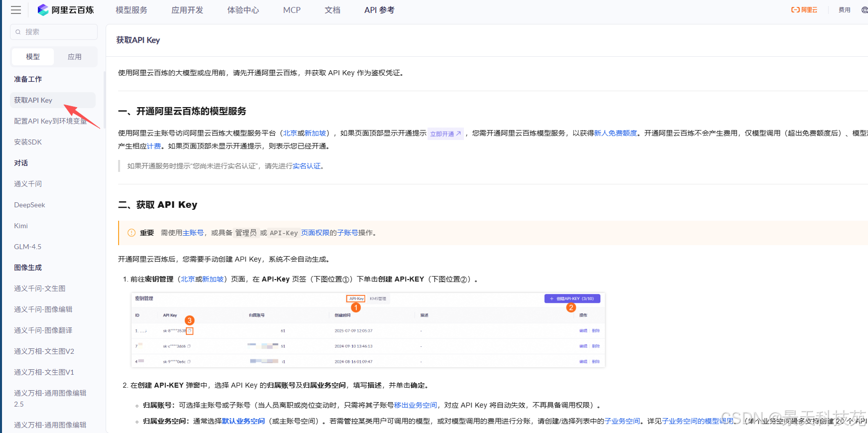
Task: Click 北京 link in step 1
Action: pos(187,279)
